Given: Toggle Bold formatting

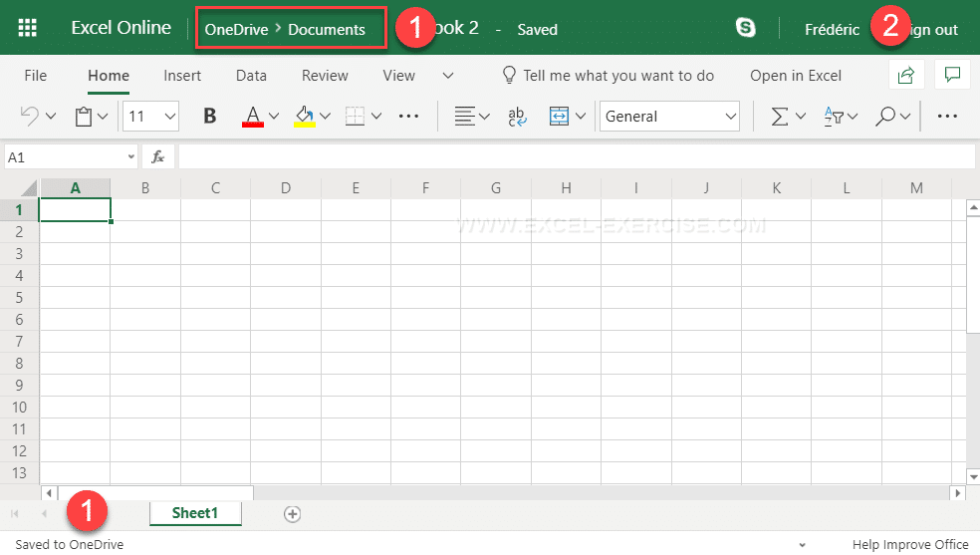Looking at the screenshot, I should click(x=210, y=117).
